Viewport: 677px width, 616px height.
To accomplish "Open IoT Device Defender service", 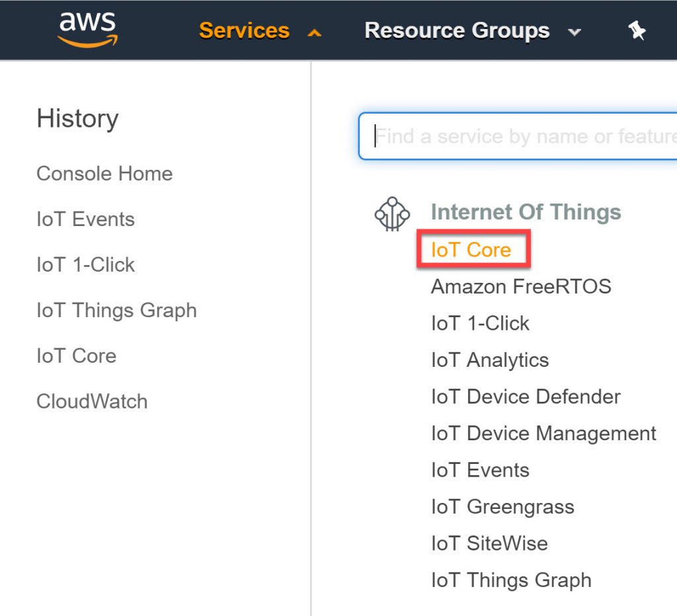I will [525, 397].
